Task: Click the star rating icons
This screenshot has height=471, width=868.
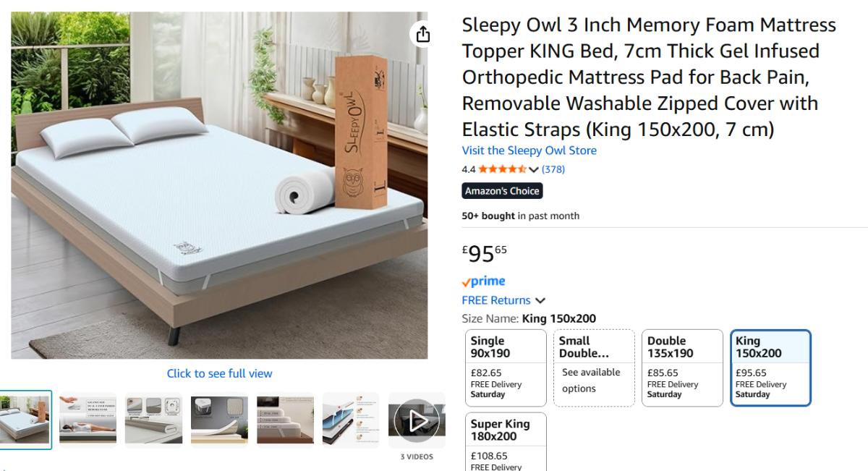Action: [x=502, y=170]
